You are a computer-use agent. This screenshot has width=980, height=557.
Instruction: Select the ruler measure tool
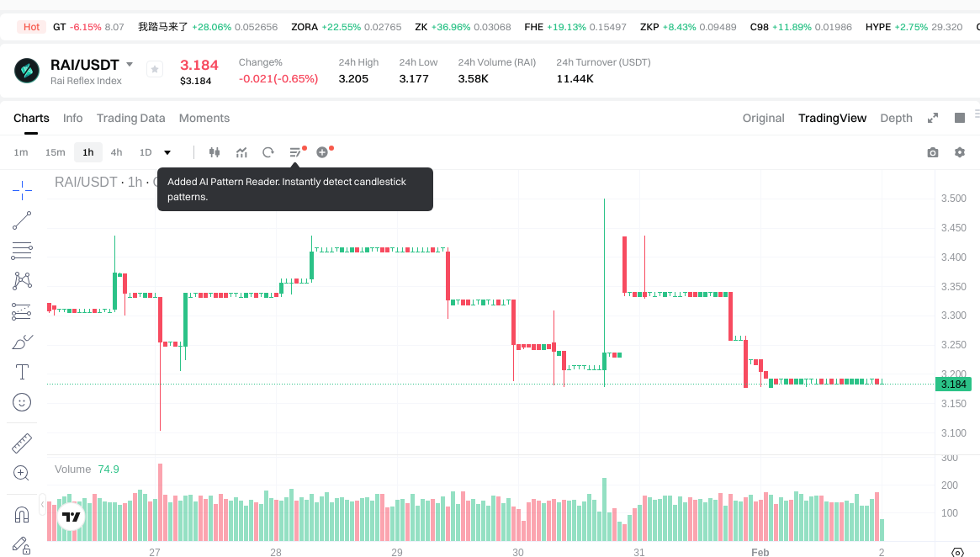coord(22,443)
